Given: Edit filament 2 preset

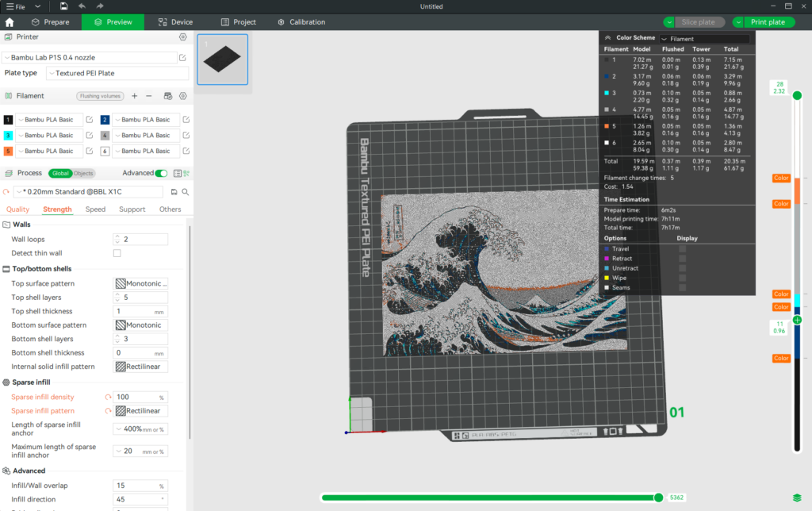Looking at the screenshot, I should (x=186, y=120).
